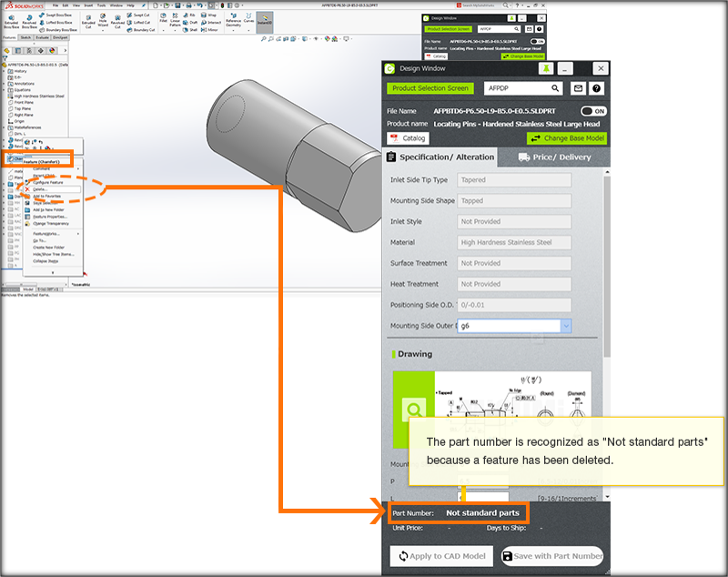Click the Change Base Model button

click(x=566, y=138)
